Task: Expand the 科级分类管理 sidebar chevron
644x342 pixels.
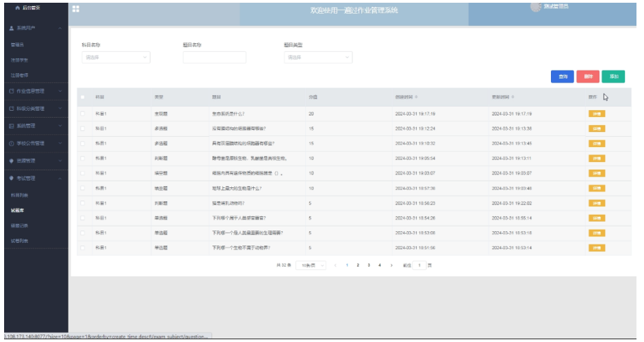Action: 60,109
